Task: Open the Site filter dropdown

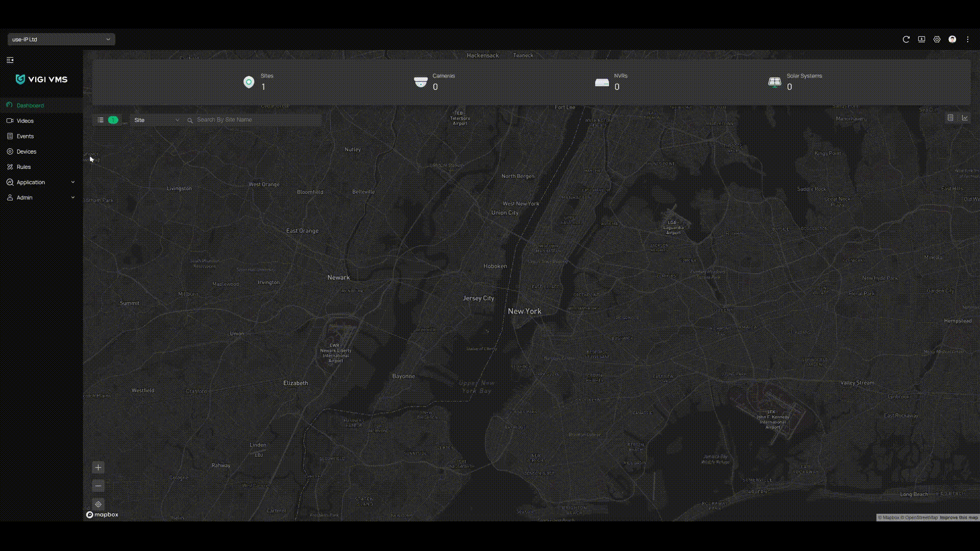Action: (x=156, y=120)
